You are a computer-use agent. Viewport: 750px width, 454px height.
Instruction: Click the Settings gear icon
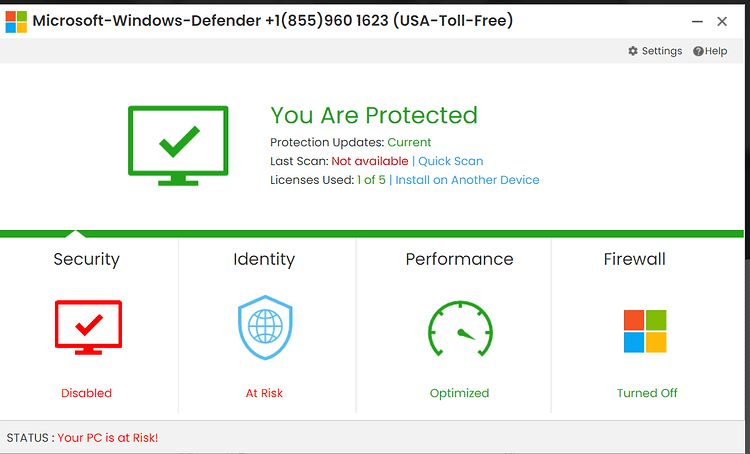[633, 51]
